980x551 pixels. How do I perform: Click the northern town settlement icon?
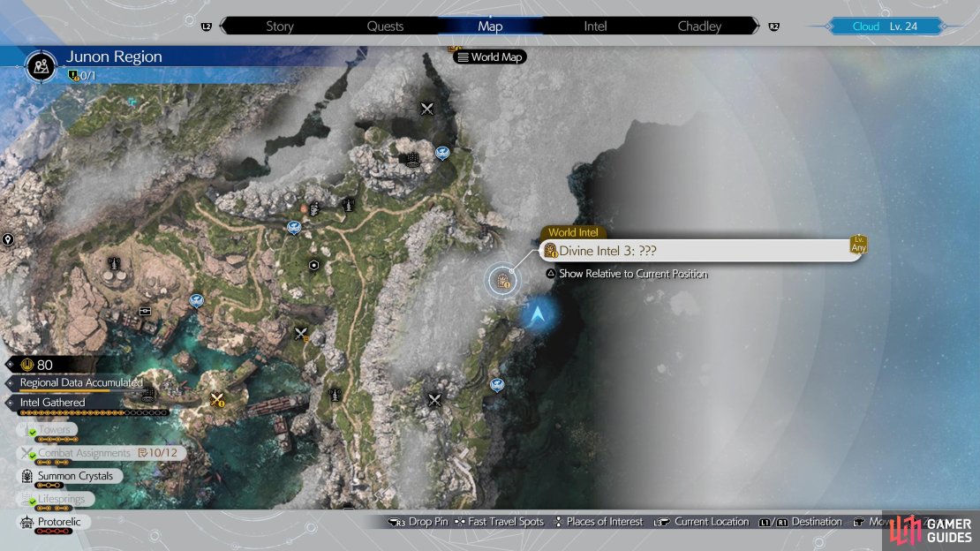tap(413, 160)
